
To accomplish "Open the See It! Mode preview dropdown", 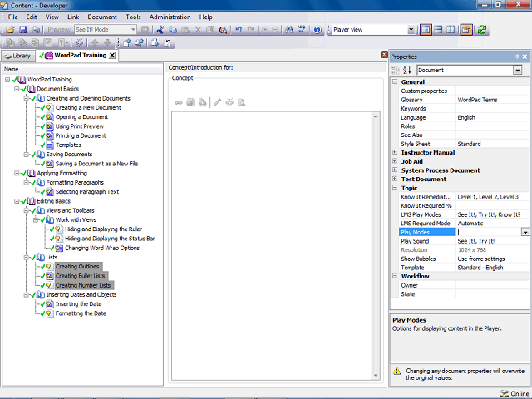I will pos(133,30).
